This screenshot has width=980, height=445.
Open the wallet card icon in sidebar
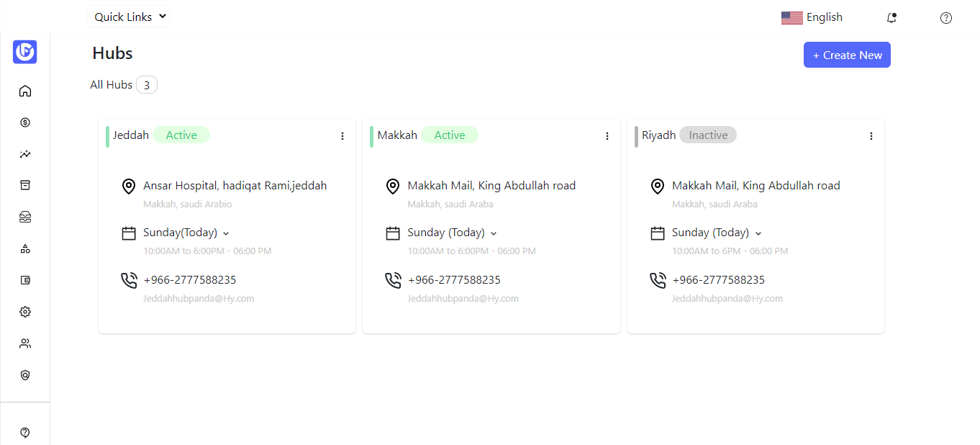click(25, 280)
